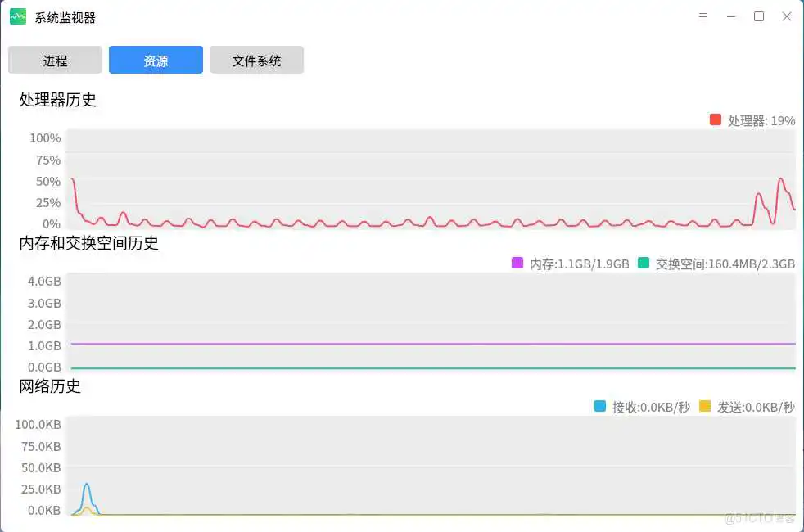The width and height of the screenshot is (804, 532).
Task: Click the teal 交换空间 legend square
Action: point(643,264)
